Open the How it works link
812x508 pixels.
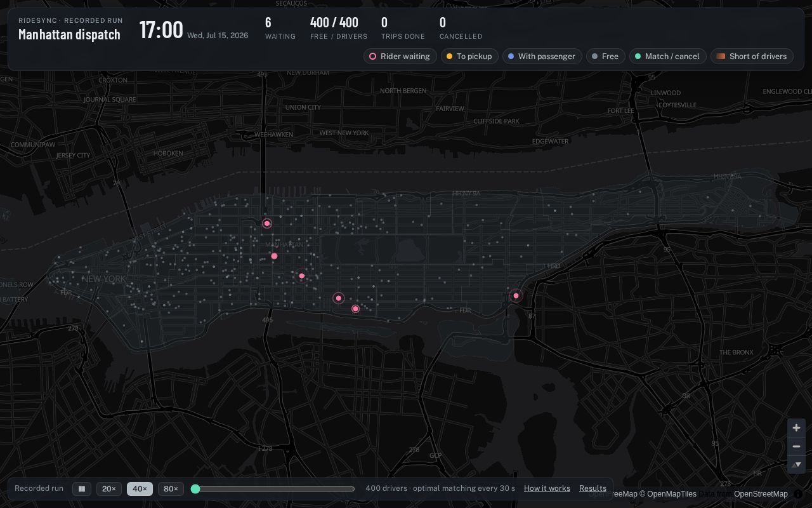pos(547,488)
